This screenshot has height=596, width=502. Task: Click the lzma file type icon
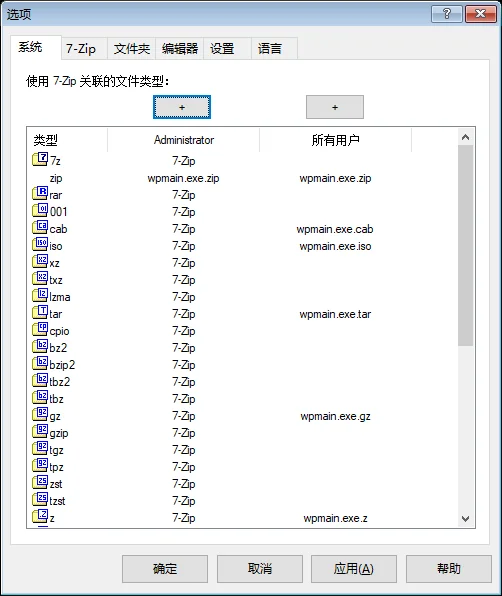pyautogui.click(x=40, y=295)
